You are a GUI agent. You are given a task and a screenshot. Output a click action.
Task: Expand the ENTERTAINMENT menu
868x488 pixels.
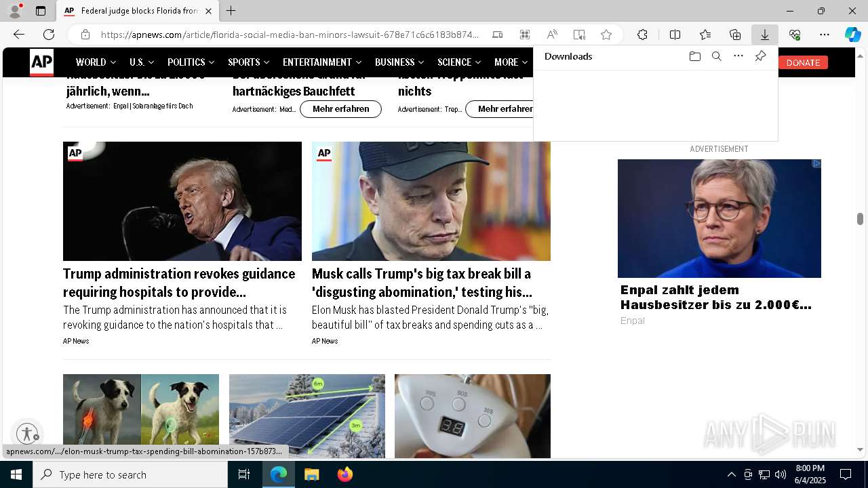322,62
